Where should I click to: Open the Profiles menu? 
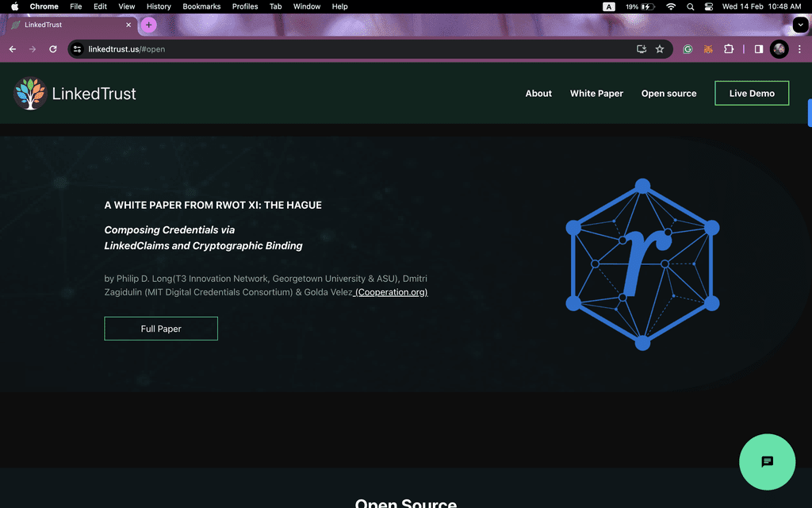coord(245,6)
